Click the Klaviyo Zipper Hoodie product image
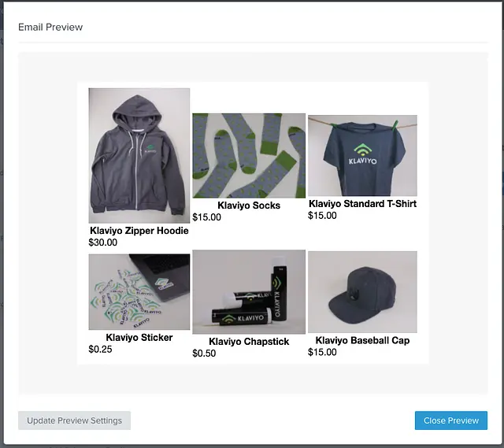504x448 pixels. pos(139,155)
